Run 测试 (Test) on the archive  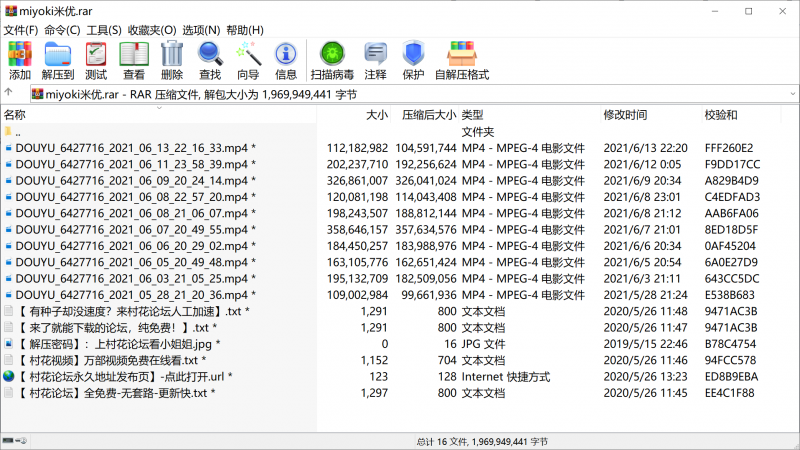(96, 60)
